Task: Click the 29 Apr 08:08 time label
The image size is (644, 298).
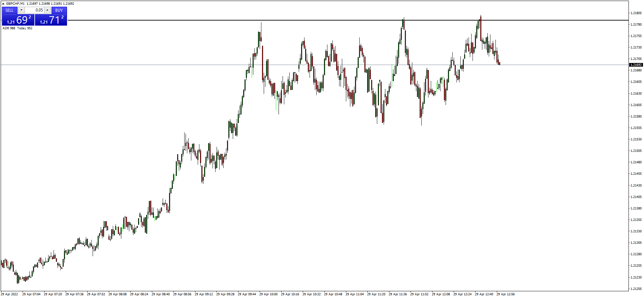Action: click(118, 294)
